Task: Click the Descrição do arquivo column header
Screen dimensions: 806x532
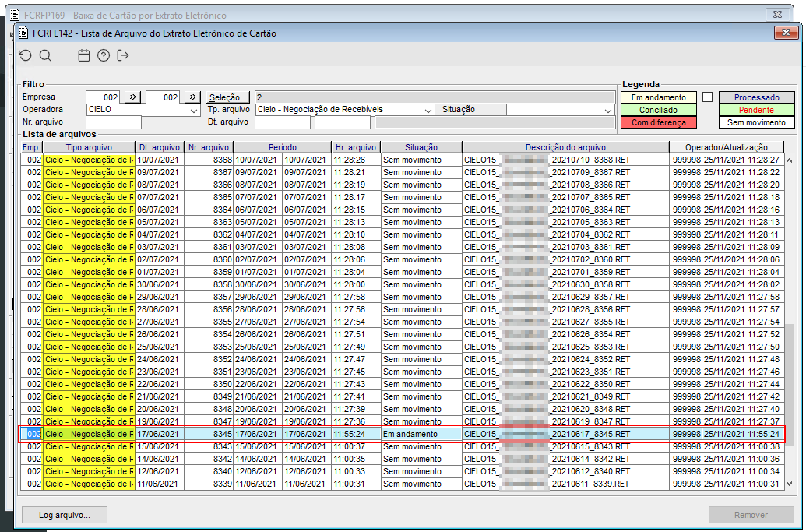Action: pos(565,147)
